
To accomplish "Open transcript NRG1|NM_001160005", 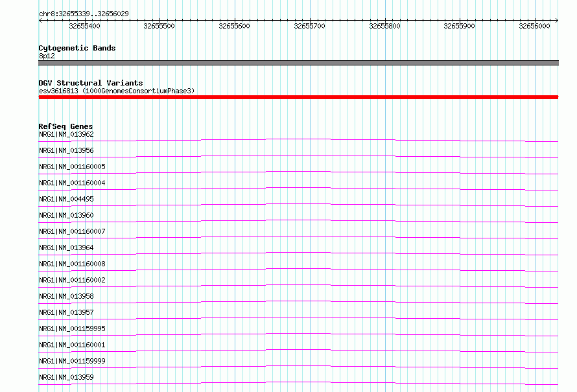I will pyautogui.click(x=72, y=167).
